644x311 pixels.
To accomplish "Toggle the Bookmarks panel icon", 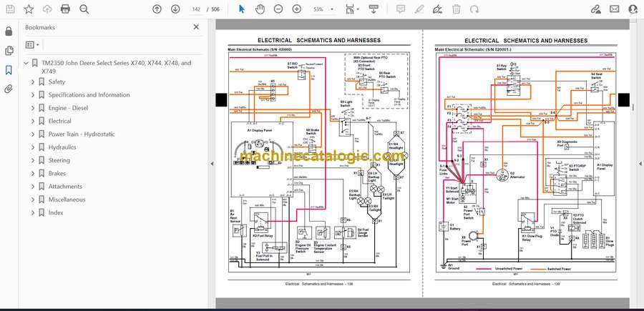I will [9, 70].
